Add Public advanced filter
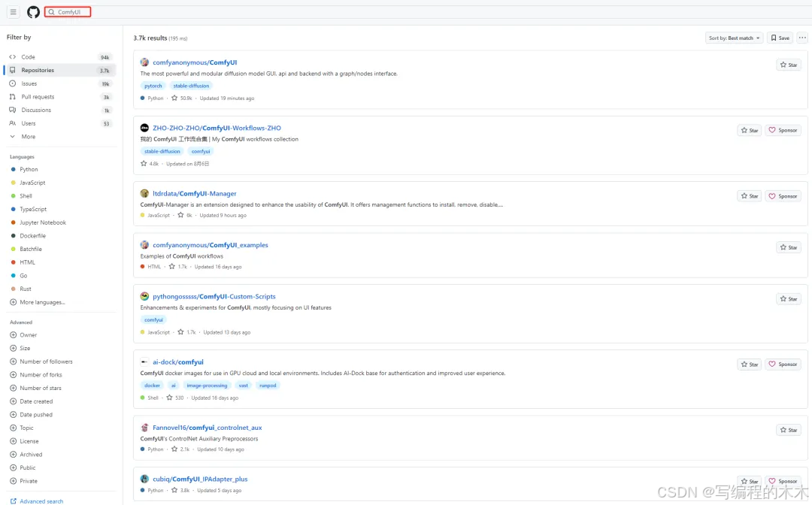 click(23, 467)
